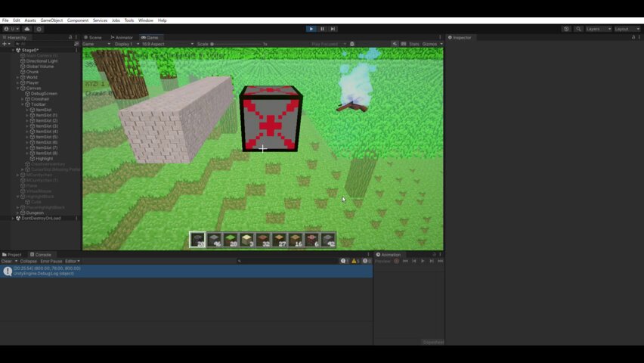Open the Display 1 dropdown
The image size is (644, 363).
(127, 44)
